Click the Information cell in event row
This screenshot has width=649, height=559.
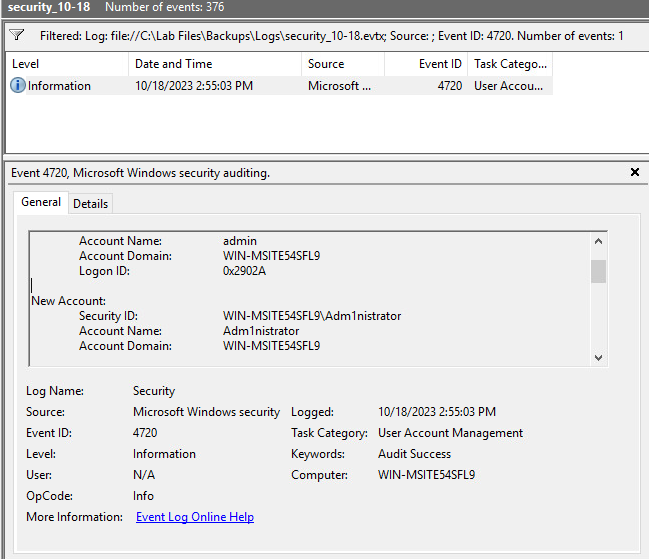point(59,86)
